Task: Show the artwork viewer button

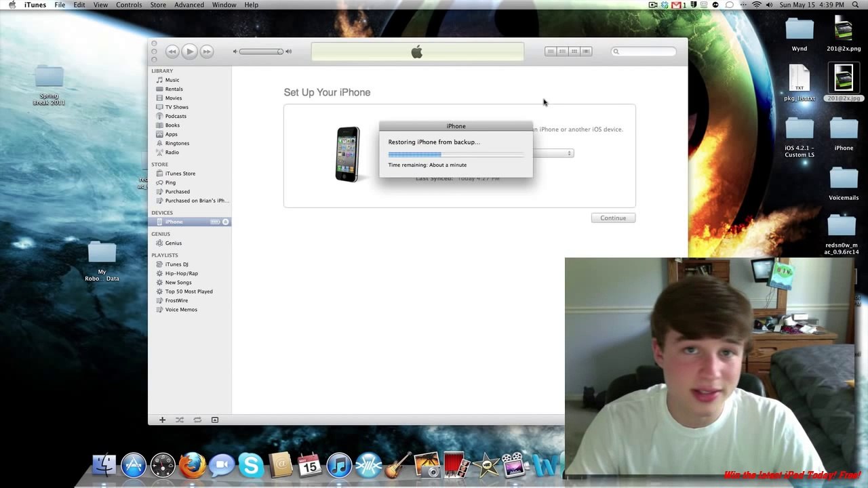Action: (x=215, y=420)
